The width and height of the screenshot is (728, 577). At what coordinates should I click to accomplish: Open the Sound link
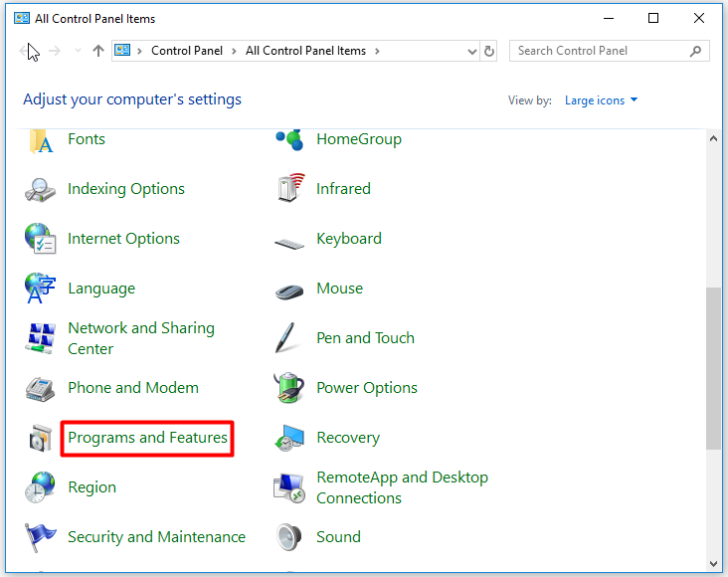[338, 537]
